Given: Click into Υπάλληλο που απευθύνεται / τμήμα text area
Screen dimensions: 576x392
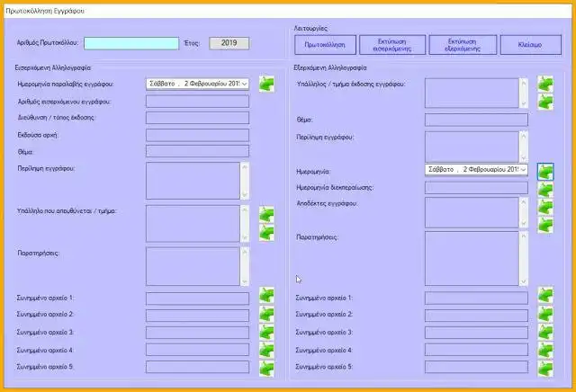Looking at the screenshot, I should [x=193, y=224].
